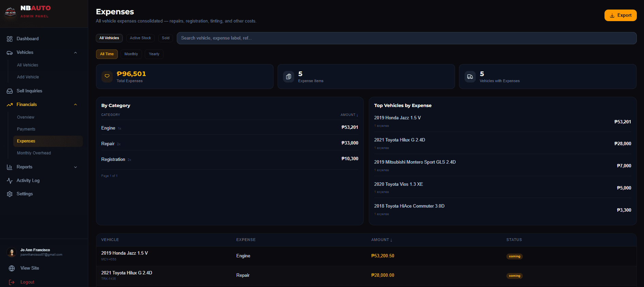Image resolution: width=644 pixels, height=287 pixels.
Task: Open Dashboard from sidebar
Action: pyautogui.click(x=28, y=39)
